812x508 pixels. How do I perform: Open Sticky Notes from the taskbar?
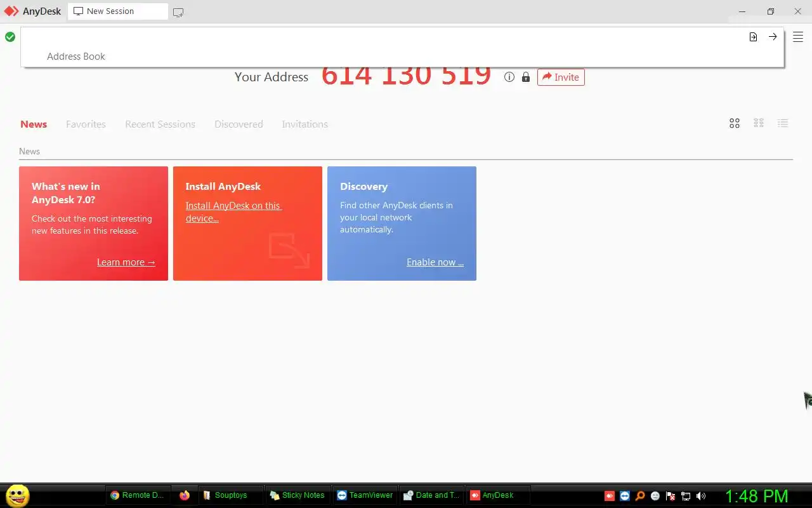click(x=297, y=495)
